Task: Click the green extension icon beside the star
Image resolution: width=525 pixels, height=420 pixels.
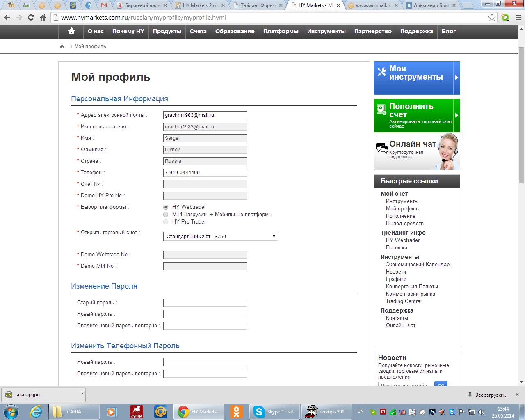Action: click(x=505, y=18)
